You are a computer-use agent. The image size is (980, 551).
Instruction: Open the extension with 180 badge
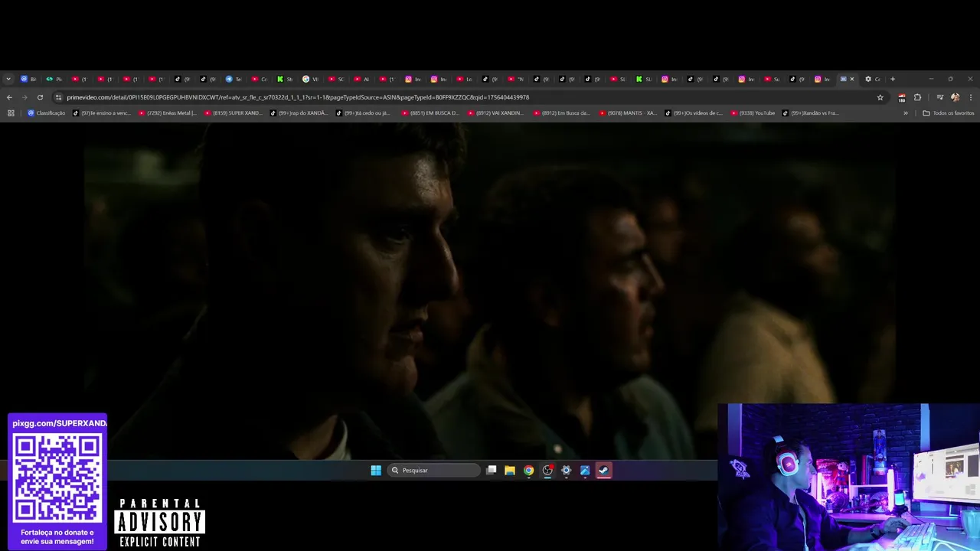click(902, 98)
